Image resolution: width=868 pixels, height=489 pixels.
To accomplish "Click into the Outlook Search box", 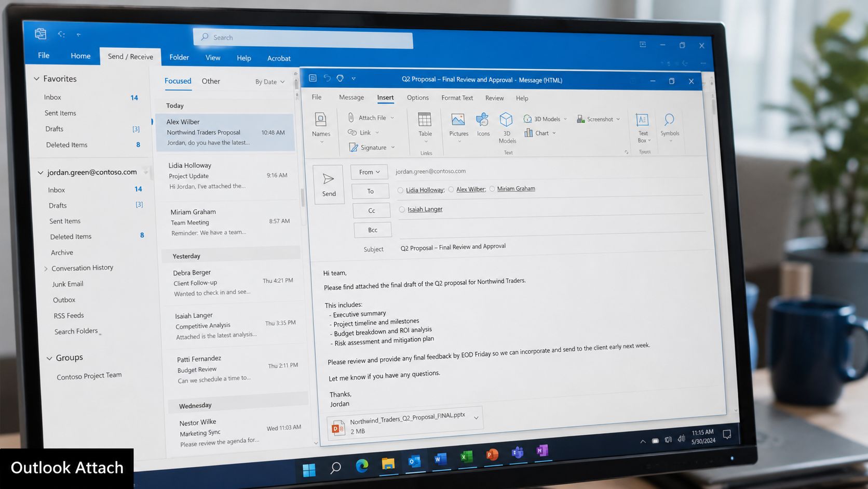I will click(303, 37).
